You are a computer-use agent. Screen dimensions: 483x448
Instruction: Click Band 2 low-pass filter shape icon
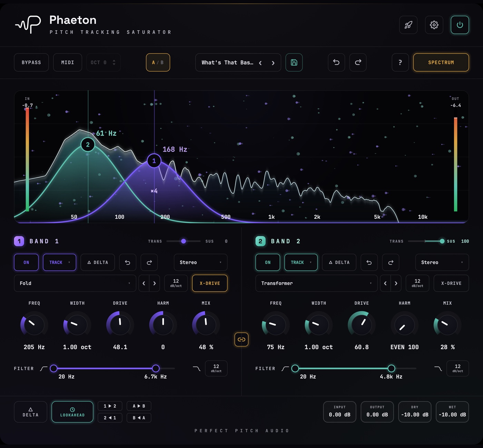438,368
